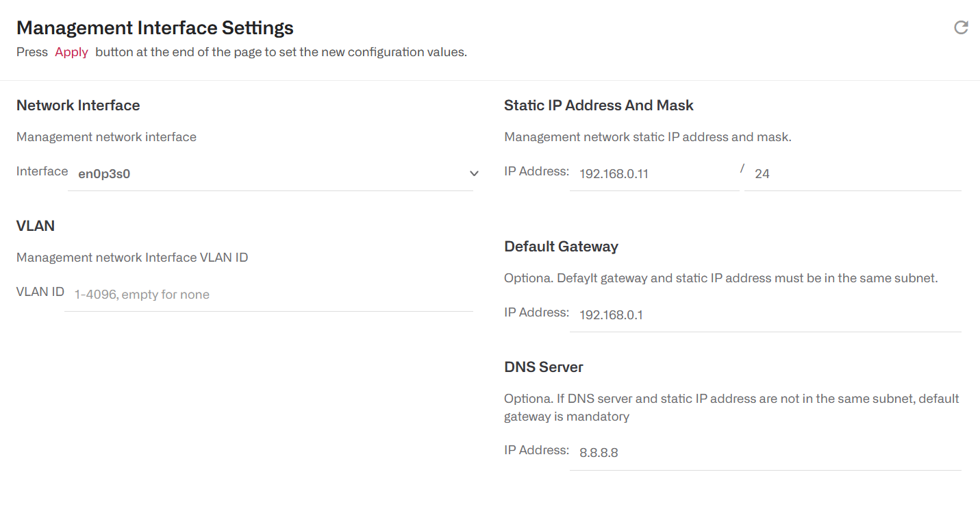The width and height of the screenshot is (980, 520).
Task: Click the Interface label
Action: (42, 171)
